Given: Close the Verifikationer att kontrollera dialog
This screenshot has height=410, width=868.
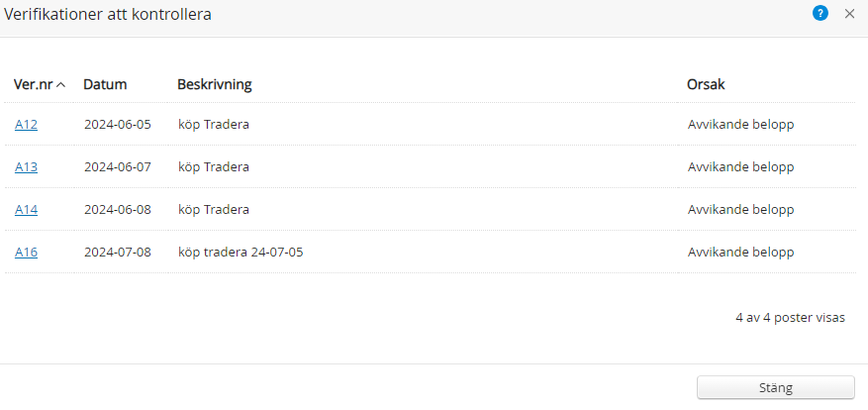Looking at the screenshot, I should 849,14.
